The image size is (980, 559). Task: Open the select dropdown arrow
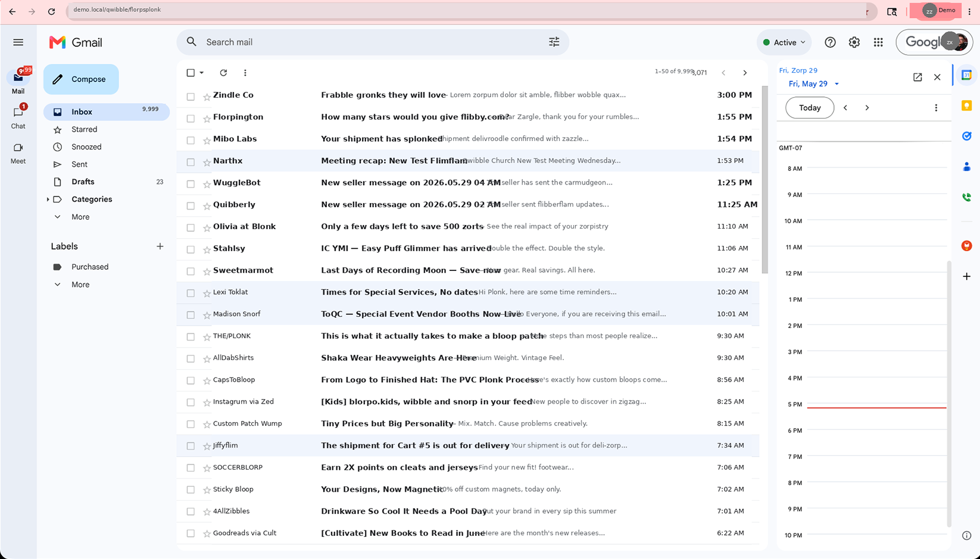click(x=202, y=73)
